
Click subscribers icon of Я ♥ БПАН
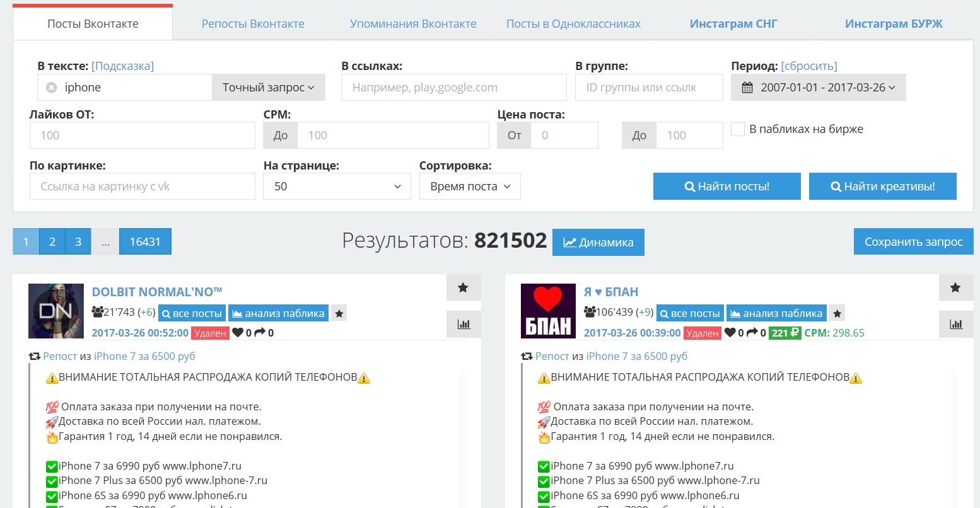(590, 312)
